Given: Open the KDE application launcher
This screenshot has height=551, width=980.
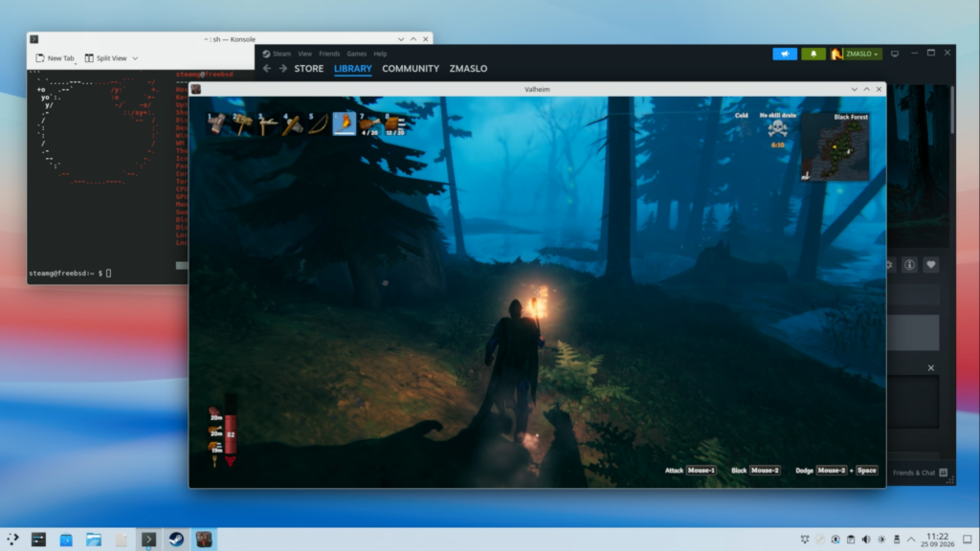Looking at the screenshot, I should (x=12, y=540).
